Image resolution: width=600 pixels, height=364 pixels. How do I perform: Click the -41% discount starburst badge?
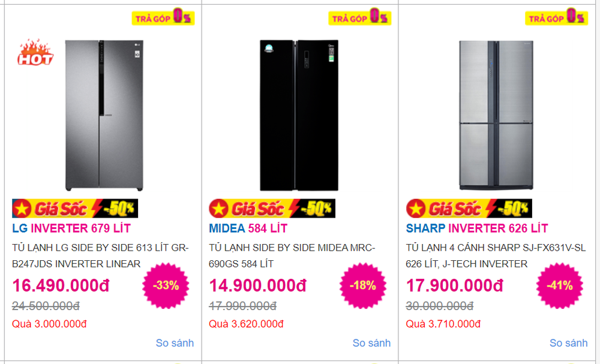click(x=559, y=285)
